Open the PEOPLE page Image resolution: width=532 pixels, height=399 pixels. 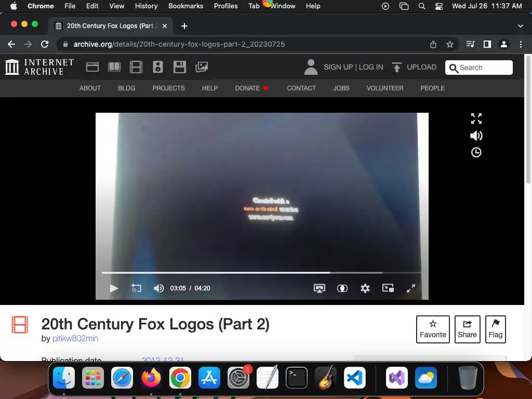432,88
